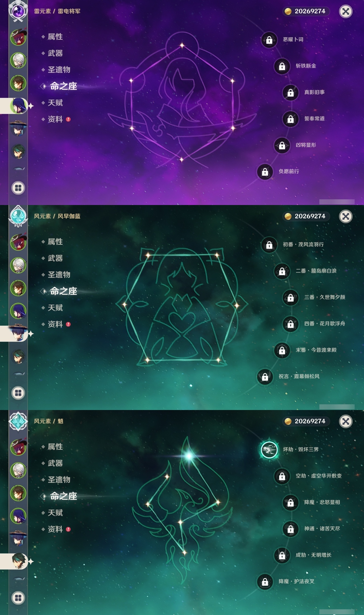The height and width of the screenshot is (615, 364).
Task: Open the locked 真影旧事 constellation icon
Action: pos(290,93)
